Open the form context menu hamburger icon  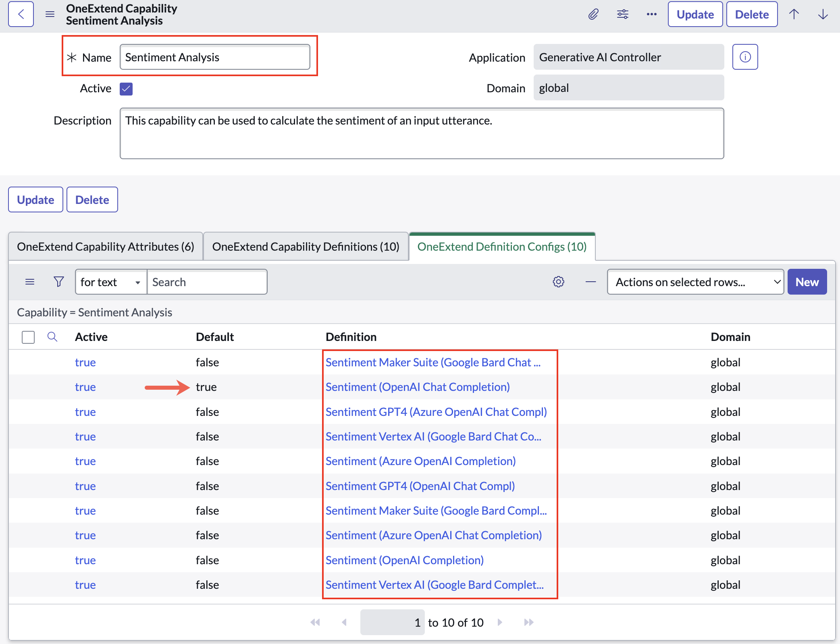pyautogui.click(x=50, y=15)
